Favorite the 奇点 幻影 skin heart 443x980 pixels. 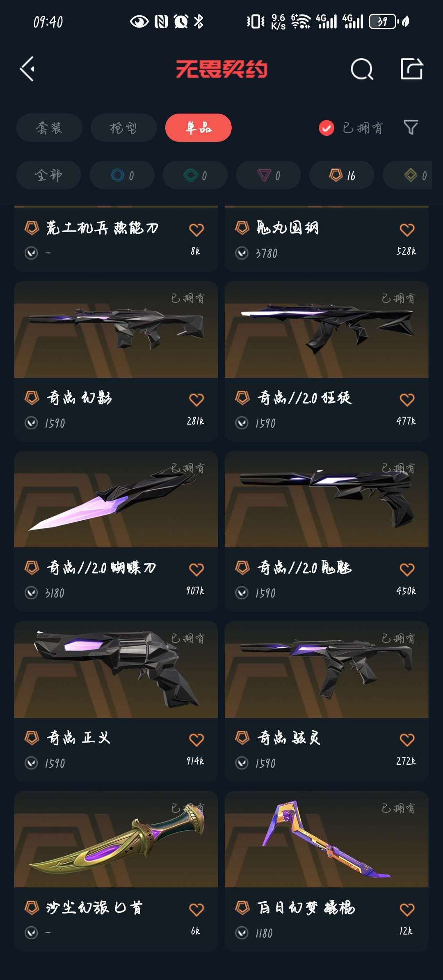[x=196, y=399]
